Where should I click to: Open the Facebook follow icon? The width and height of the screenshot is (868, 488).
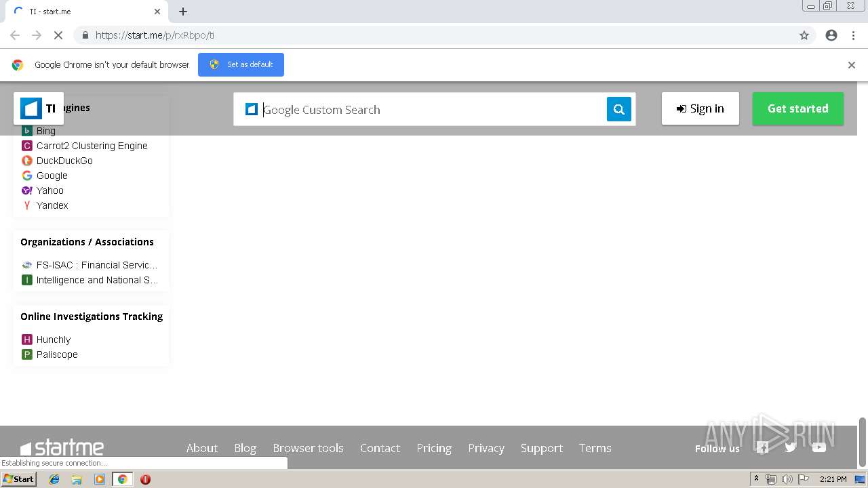coord(762,447)
